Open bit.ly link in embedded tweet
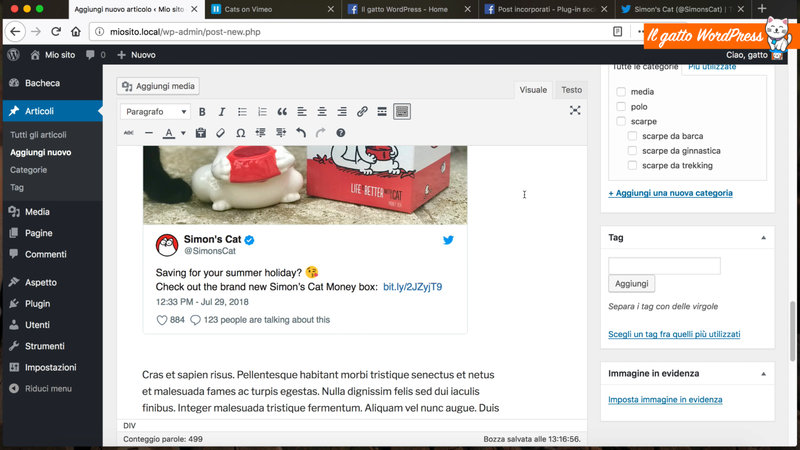This screenshot has width=800, height=450. 412,287
